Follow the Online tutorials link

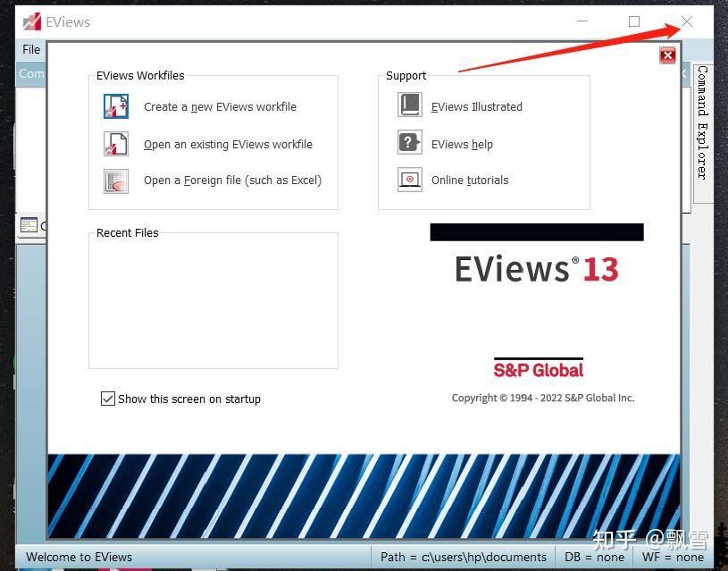tap(470, 180)
